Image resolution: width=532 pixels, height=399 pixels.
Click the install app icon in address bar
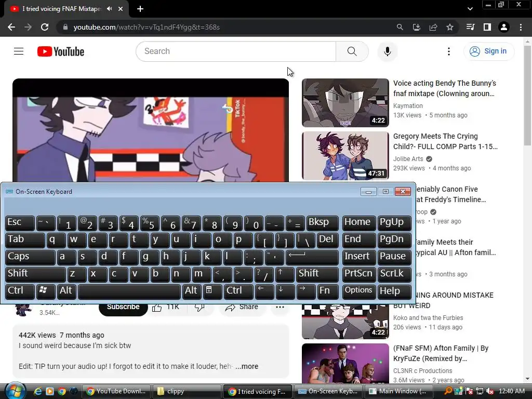(x=417, y=27)
